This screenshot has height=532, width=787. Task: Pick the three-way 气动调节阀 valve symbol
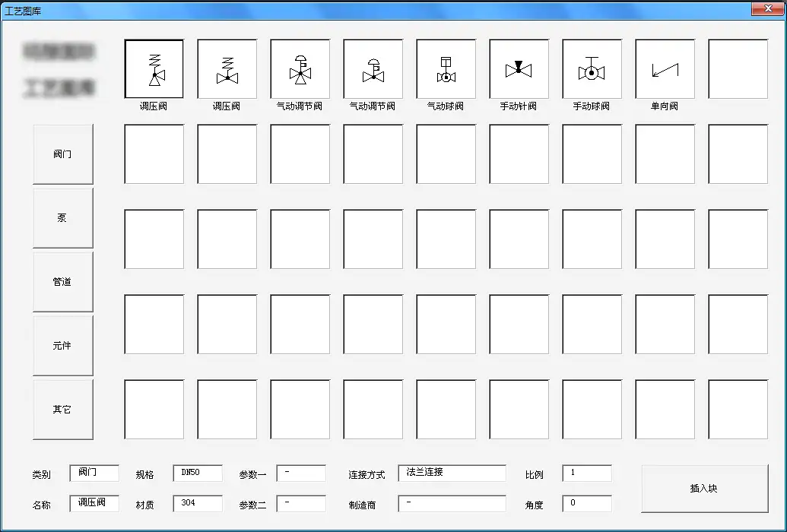[300, 69]
